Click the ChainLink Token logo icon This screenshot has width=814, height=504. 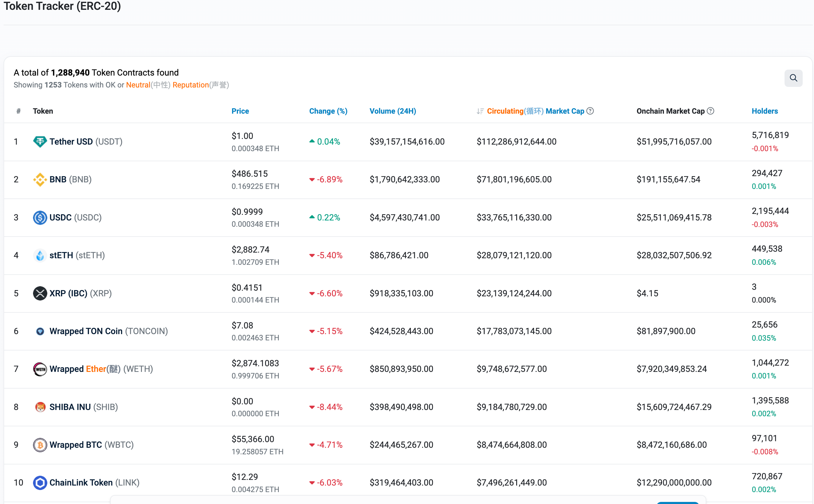coord(40,483)
